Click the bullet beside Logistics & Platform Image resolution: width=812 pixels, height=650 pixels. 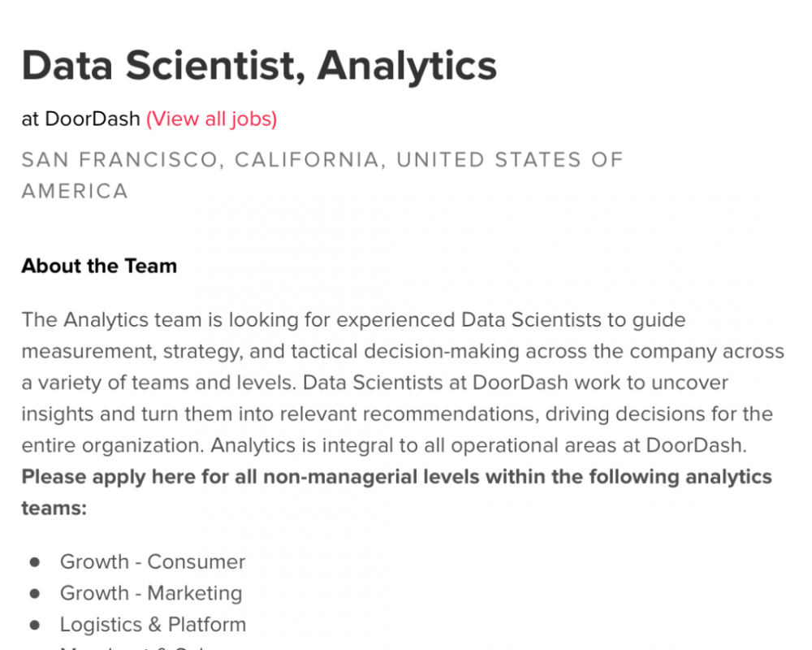(x=35, y=625)
